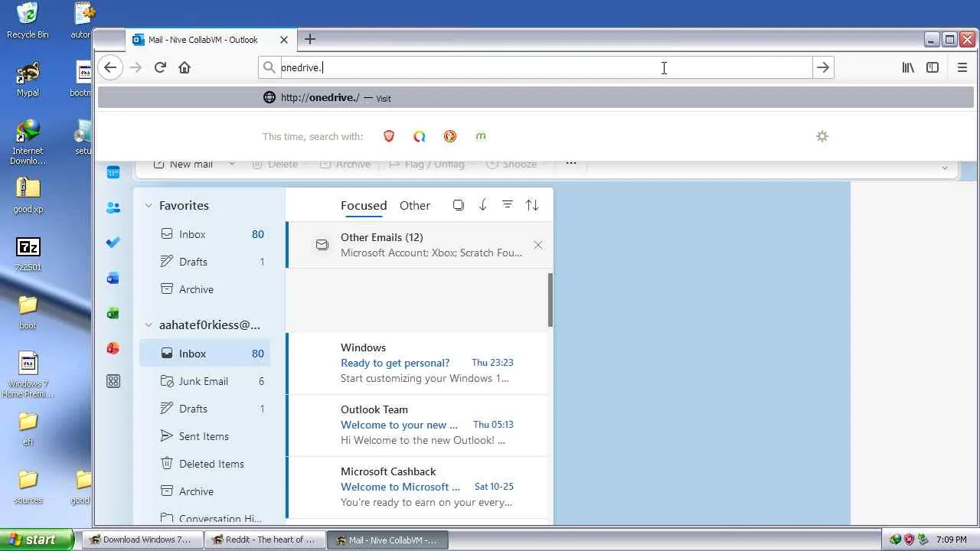The width and height of the screenshot is (980, 551).
Task: Open the browser hamburger menu
Action: tap(962, 67)
